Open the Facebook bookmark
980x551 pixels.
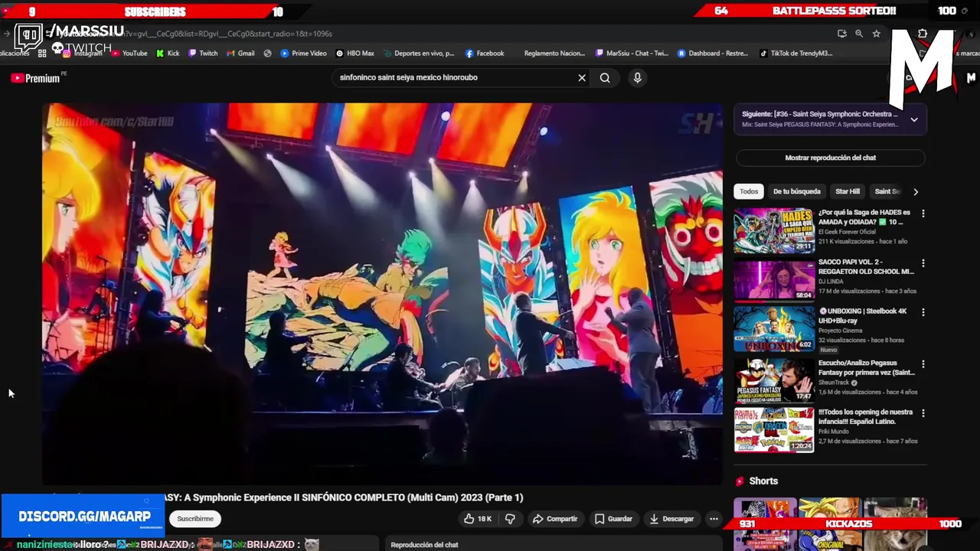(x=484, y=54)
